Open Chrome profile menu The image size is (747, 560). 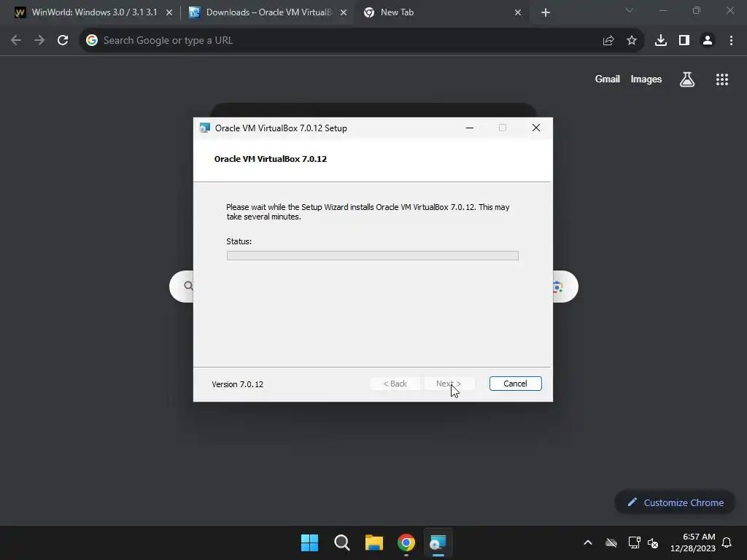708,41
